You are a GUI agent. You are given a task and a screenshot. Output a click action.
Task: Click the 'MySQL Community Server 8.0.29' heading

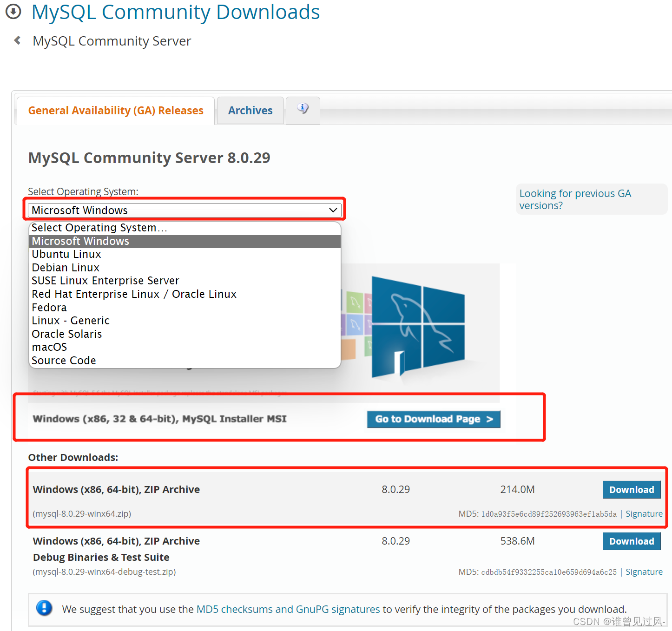[149, 158]
